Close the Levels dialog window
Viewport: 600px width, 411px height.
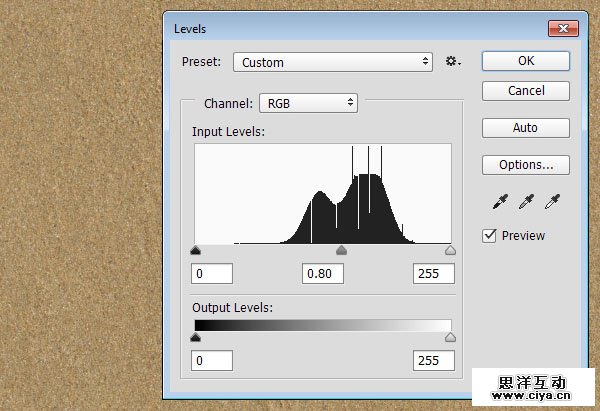coord(561,28)
